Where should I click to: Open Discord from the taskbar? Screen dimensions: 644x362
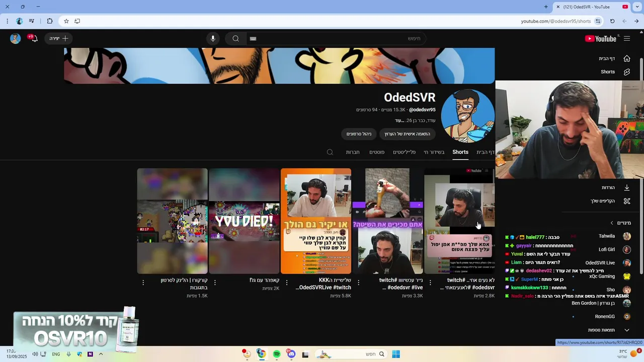coord(291,354)
